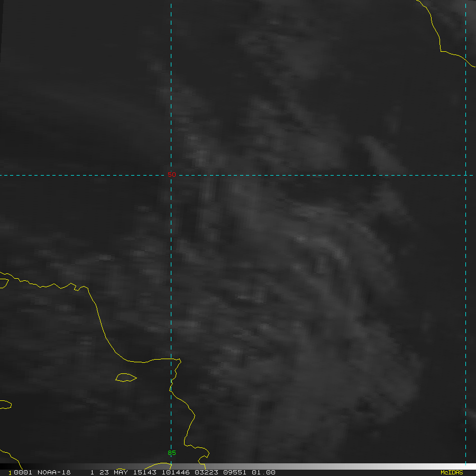Image resolution: width=476 pixels, height=476 pixels.
Task: Select the NOAA-18 satellite name text
Action: (54, 472)
